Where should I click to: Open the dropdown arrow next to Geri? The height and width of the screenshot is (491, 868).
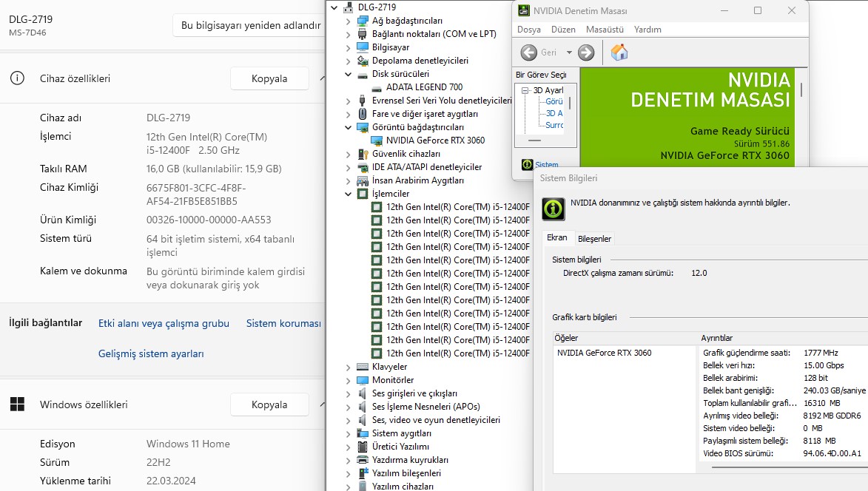[569, 53]
